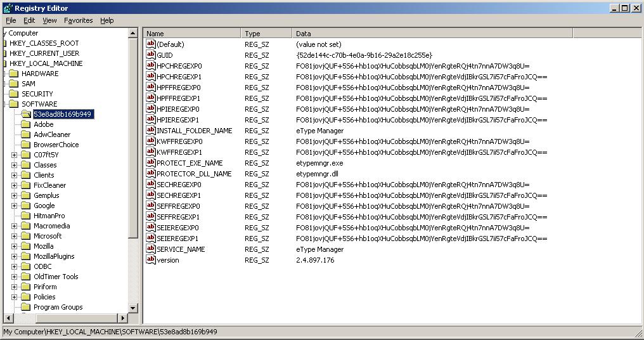Click the INSTALL_FOLDER_NAME value icon

click(x=151, y=131)
